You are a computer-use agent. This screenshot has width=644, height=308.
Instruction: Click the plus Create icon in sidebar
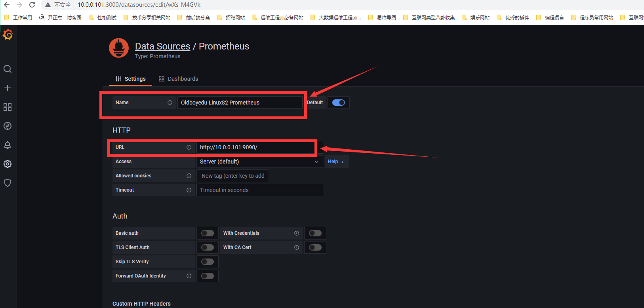point(8,88)
